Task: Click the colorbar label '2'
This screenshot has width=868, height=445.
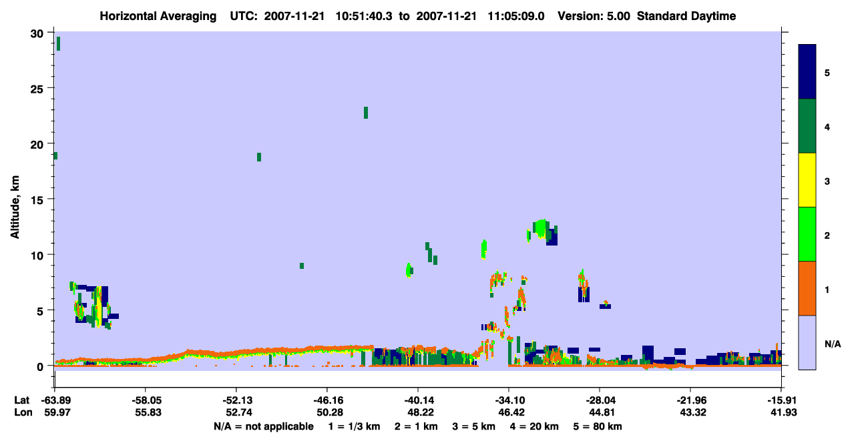Action: (x=827, y=236)
